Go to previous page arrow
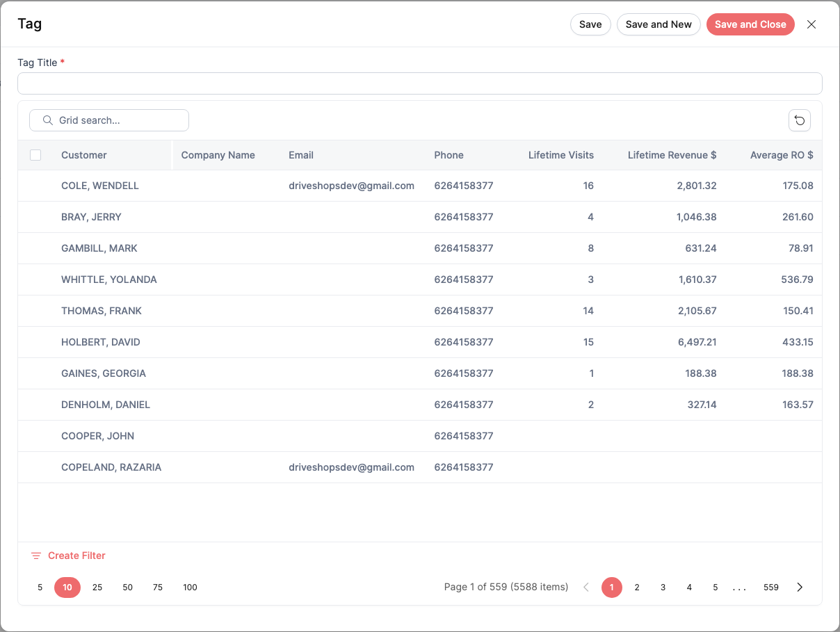The image size is (840, 632). [586, 587]
